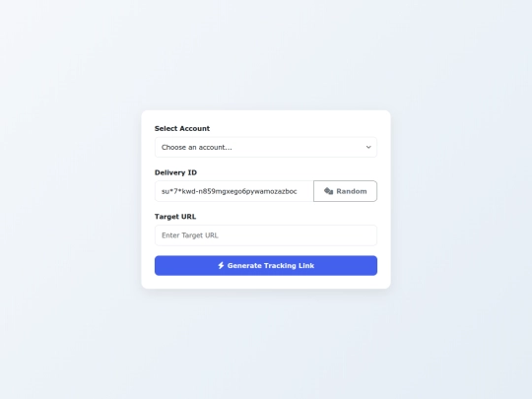The image size is (532, 399).
Task: Click the Target URL label
Action: click(x=175, y=217)
